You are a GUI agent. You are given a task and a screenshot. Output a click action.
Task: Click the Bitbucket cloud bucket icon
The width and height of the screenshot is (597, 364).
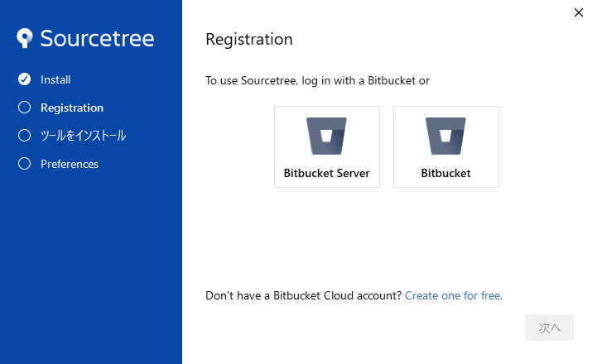pos(445,136)
